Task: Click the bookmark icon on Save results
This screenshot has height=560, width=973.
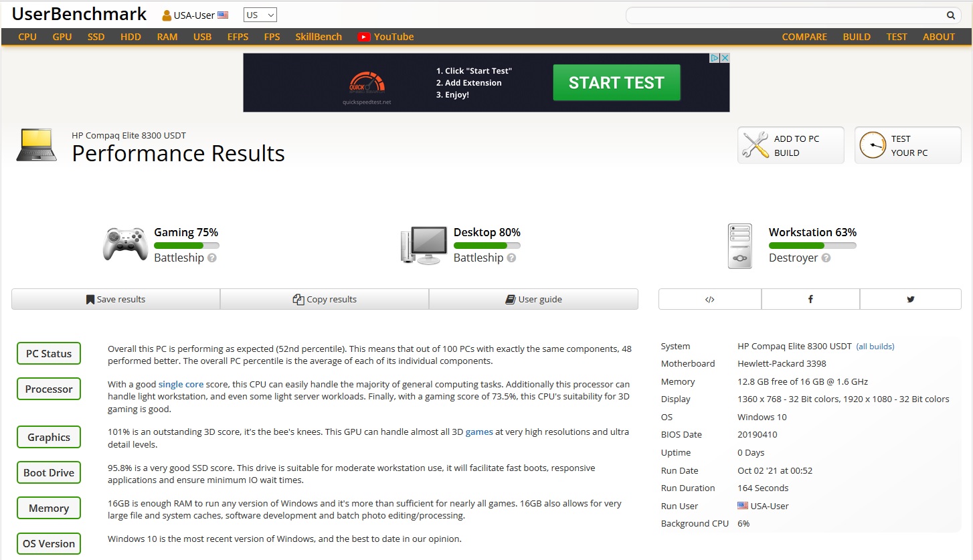Action: coord(90,299)
